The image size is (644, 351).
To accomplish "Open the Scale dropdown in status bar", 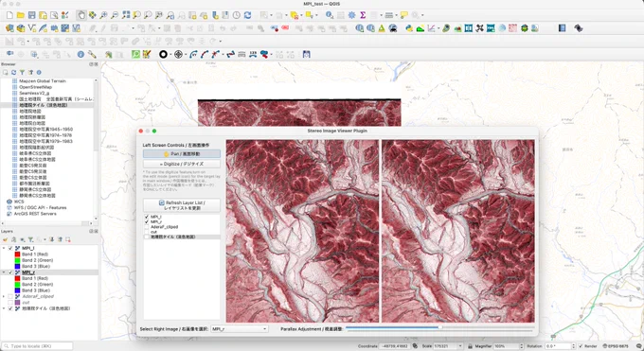I will tap(460, 346).
